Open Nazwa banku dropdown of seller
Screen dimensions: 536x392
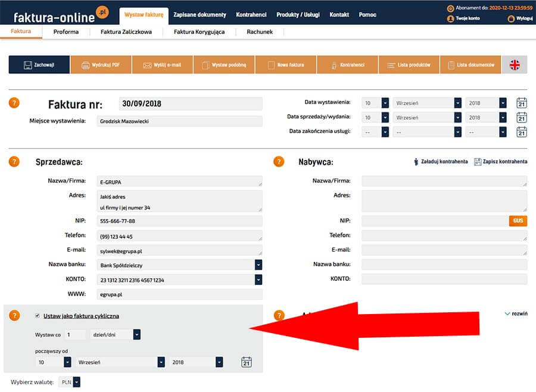click(x=258, y=265)
